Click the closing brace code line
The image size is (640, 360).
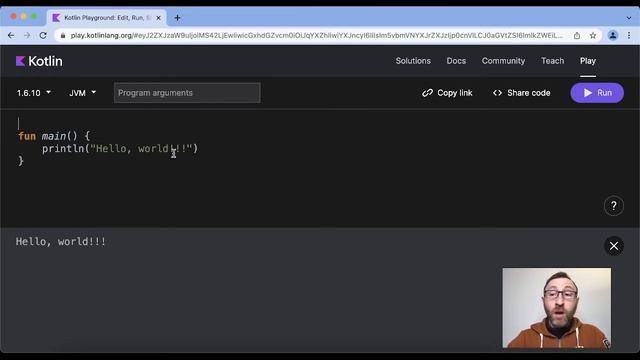click(x=21, y=161)
